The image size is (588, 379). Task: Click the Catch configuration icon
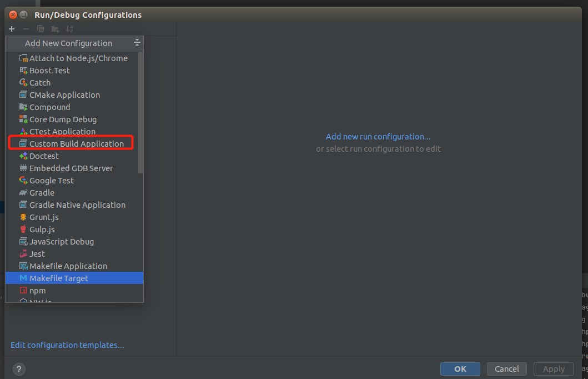(23, 83)
